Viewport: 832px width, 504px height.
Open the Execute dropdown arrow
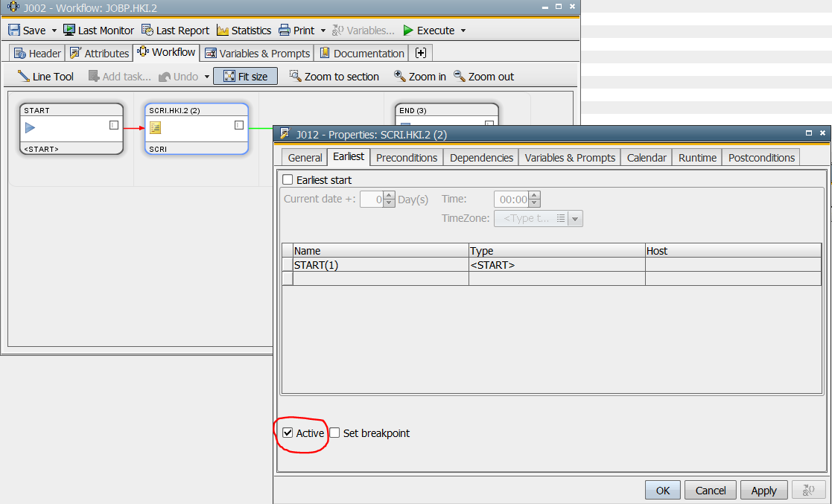pos(463,31)
